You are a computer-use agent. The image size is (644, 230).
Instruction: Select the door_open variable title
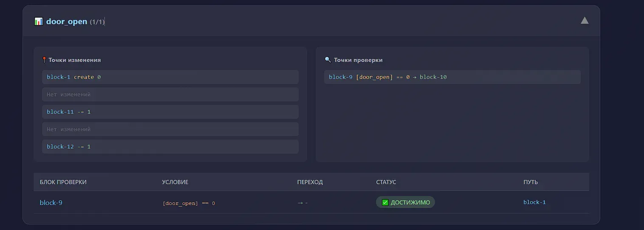[67, 21]
